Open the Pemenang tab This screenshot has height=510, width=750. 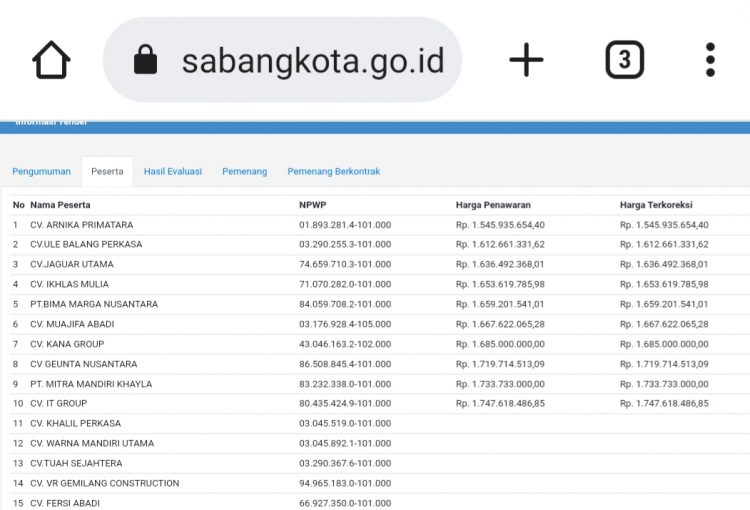(244, 171)
